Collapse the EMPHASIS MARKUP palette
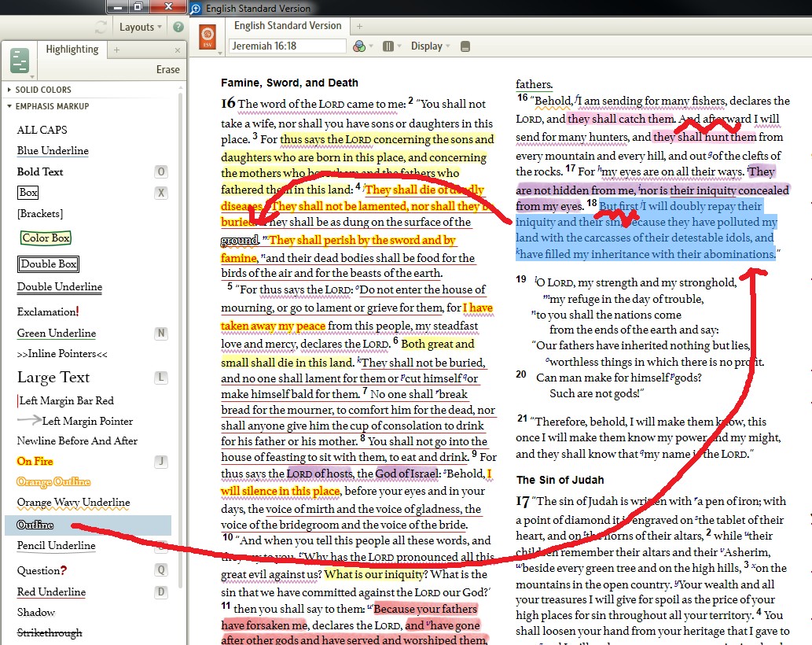 (x=48, y=106)
